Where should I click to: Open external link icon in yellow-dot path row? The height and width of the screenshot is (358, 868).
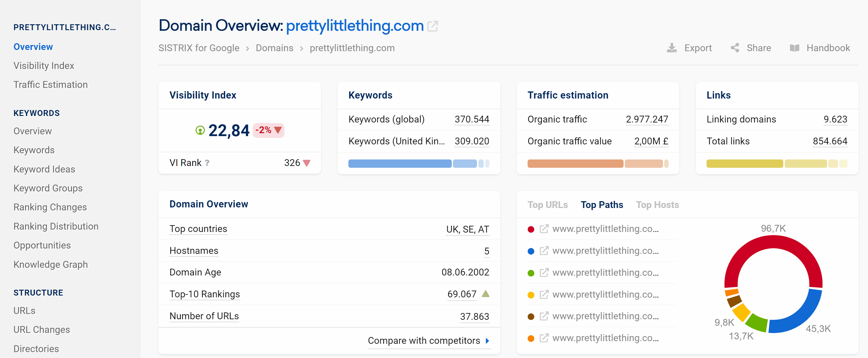pos(544,294)
